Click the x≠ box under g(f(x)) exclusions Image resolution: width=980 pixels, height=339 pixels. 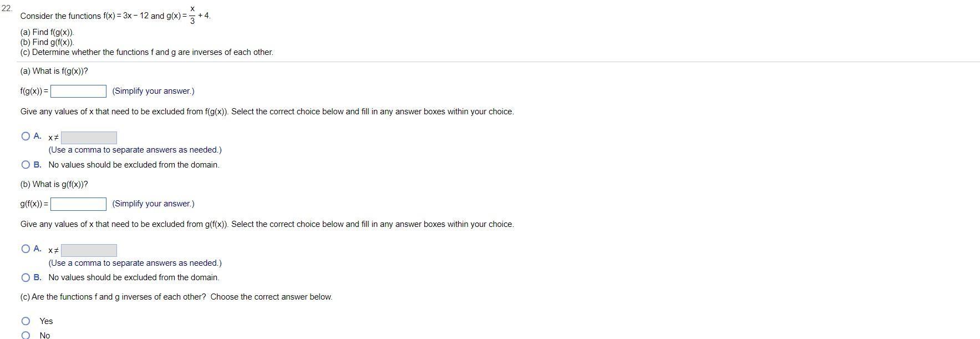pos(89,250)
